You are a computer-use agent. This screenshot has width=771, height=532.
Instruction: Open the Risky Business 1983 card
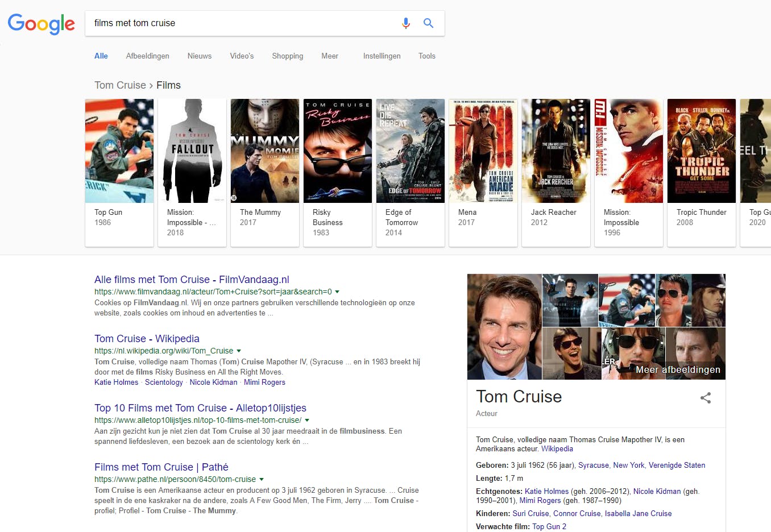point(338,173)
